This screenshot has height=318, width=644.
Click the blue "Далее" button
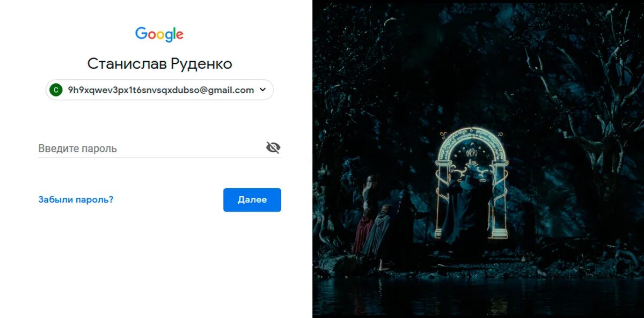click(252, 199)
